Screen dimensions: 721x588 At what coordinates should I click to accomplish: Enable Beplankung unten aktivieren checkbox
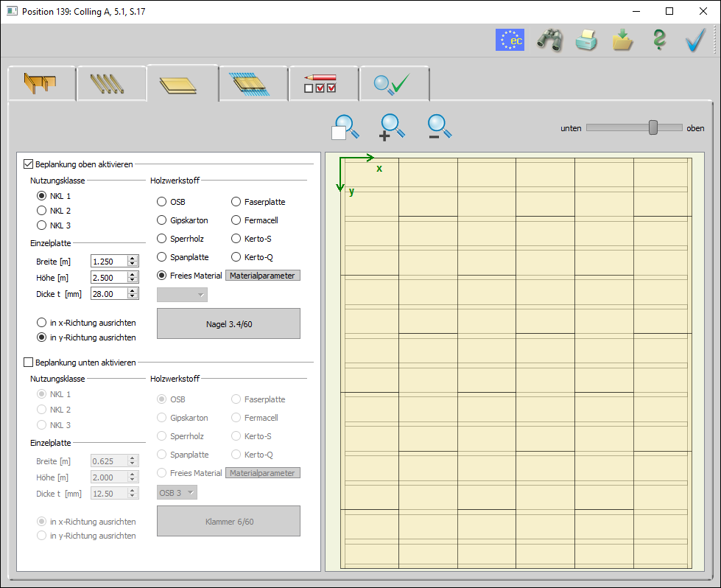point(29,363)
